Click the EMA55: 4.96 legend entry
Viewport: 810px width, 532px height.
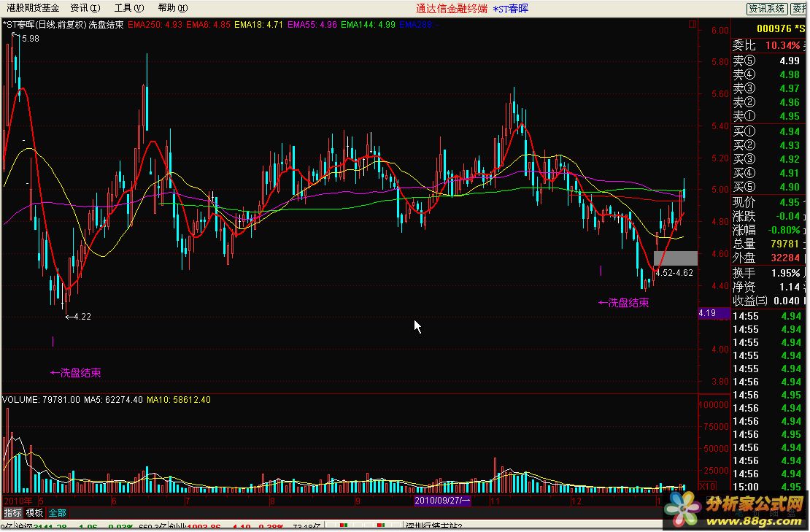click(312, 25)
